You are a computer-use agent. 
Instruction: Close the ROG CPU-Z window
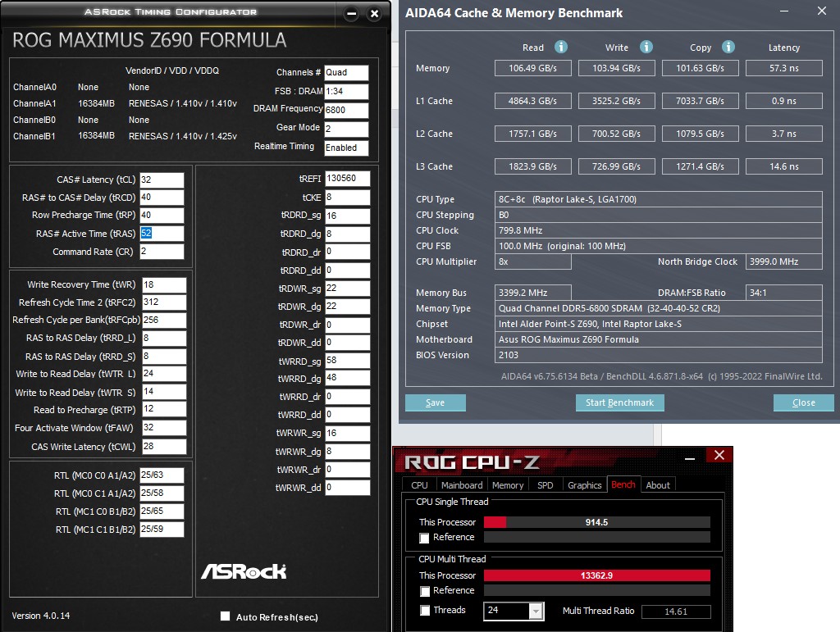pyautogui.click(x=719, y=455)
